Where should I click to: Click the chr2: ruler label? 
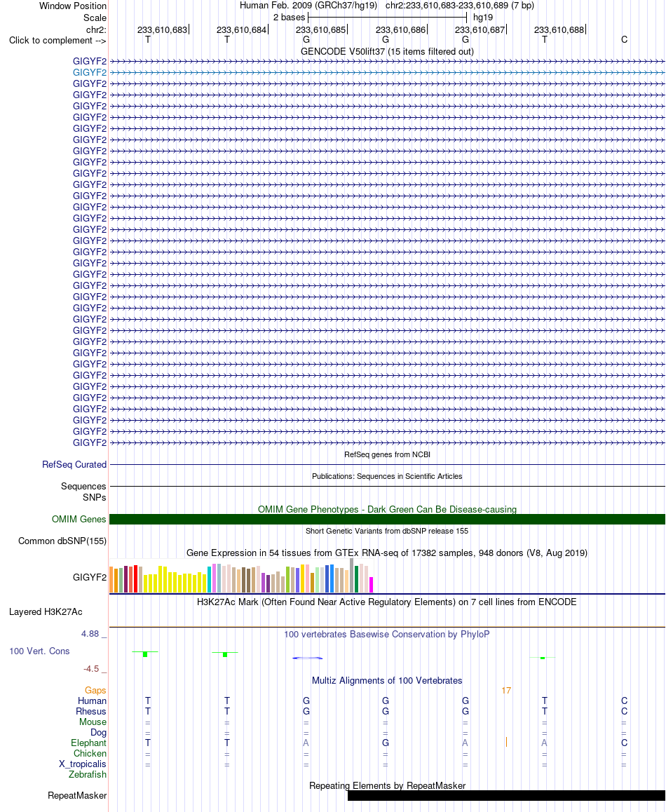coord(96,29)
